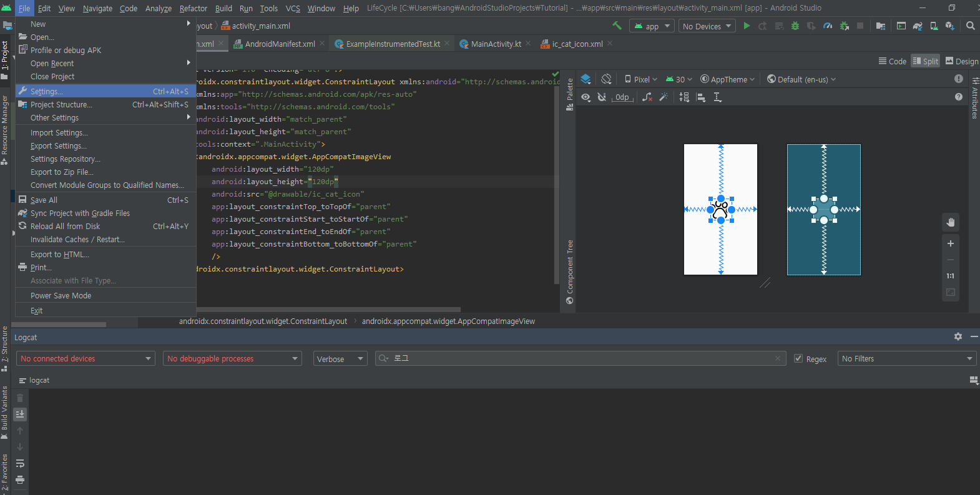Open the Default (en-us) locale dropdown
The height and width of the screenshot is (495, 980).
[801, 79]
